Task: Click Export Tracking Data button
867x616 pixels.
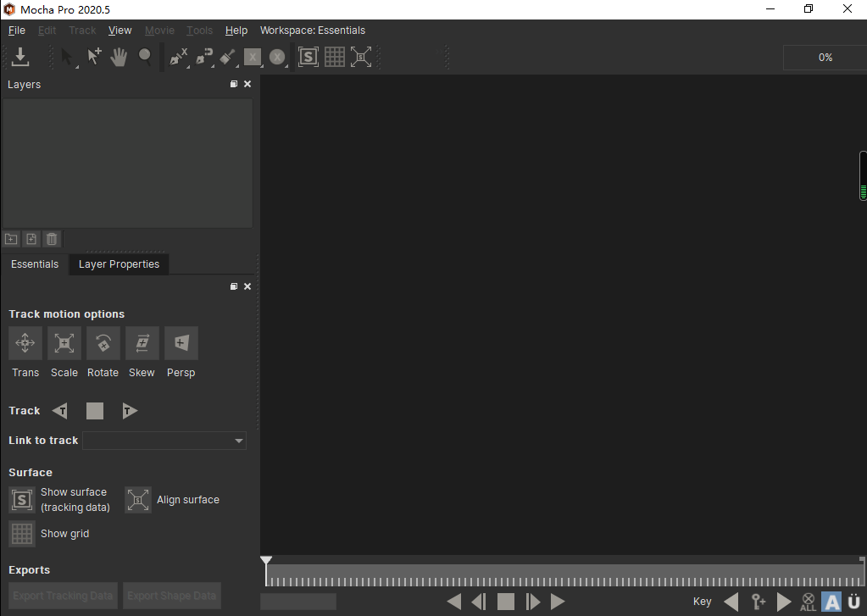Action: (x=63, y=596)
